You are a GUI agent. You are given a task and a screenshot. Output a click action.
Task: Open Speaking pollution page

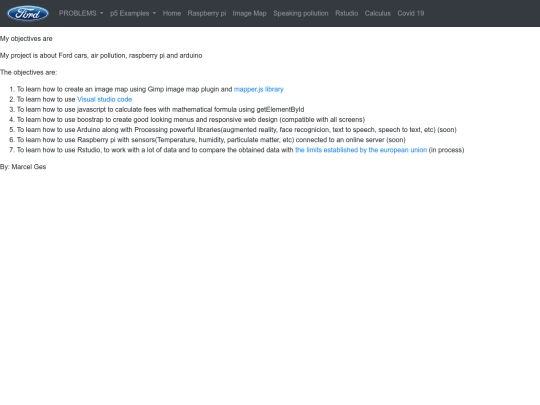pyautogui.click(x=301, y=13)
